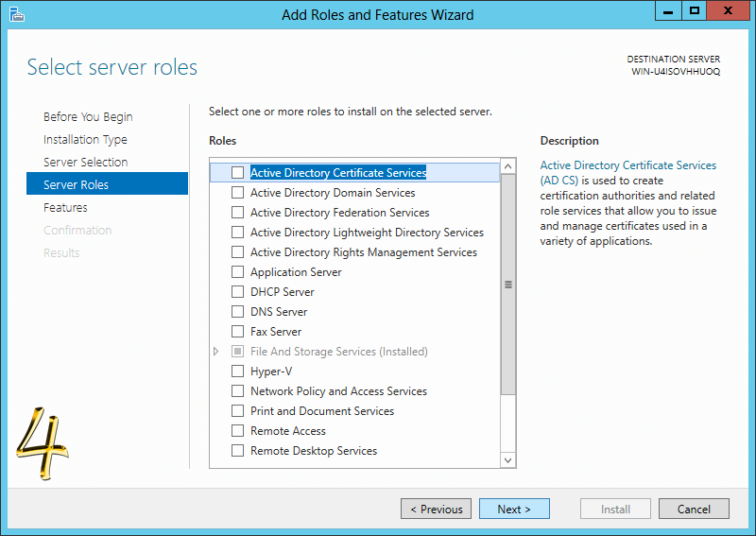This screenshot has height=536, width=756.
Task: Go back with the Previous button
Action: 436,509
